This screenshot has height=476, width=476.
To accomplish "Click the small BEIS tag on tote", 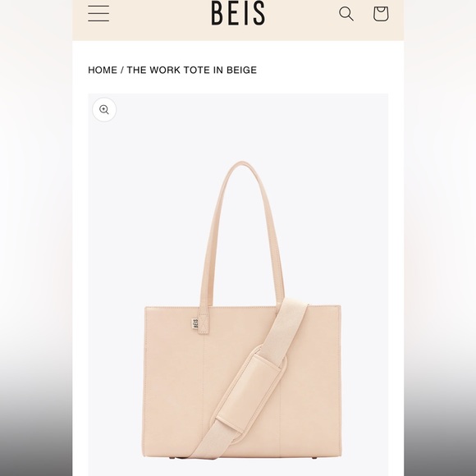I will click(x=195, y=323).
